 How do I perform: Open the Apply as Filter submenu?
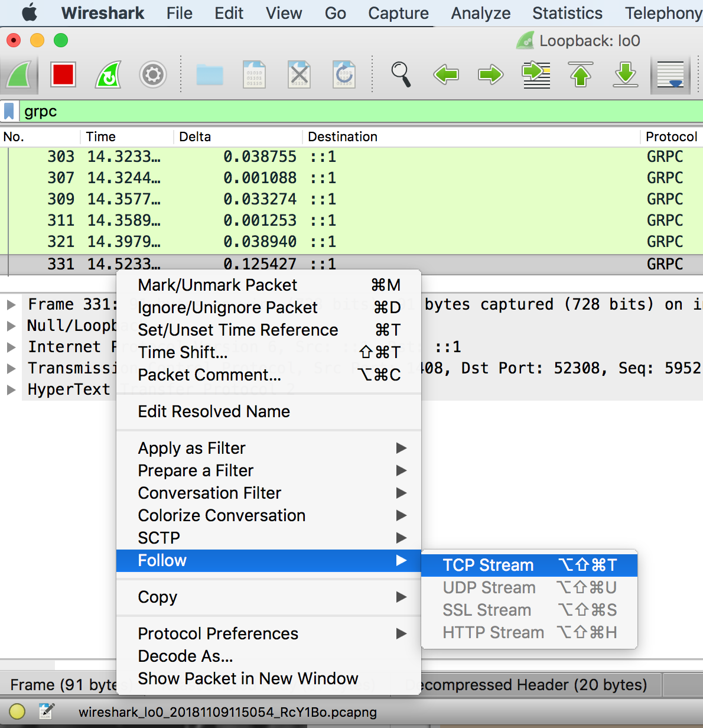coord(269,448)
